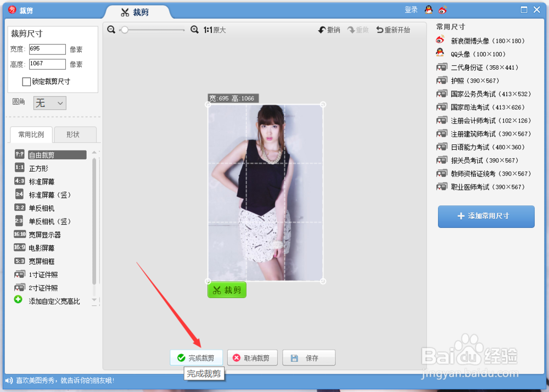Choose 报关员考试 (390×567) size
Image resolution: width=549 pixels, height=392 pixels.
coord(477,160)
